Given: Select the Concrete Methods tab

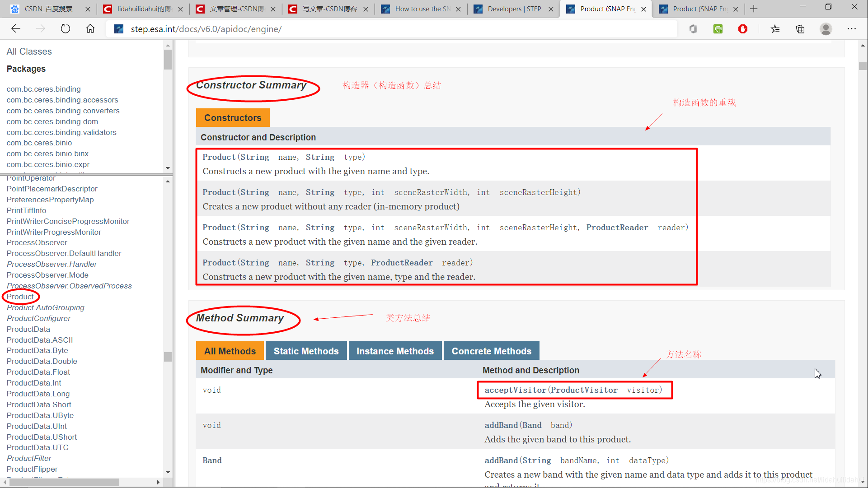Looking at the screenshot, I should tap(491, 351).
